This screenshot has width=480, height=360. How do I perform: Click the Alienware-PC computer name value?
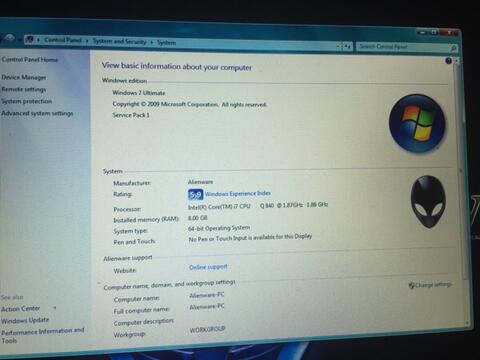[x=207, y=295]
